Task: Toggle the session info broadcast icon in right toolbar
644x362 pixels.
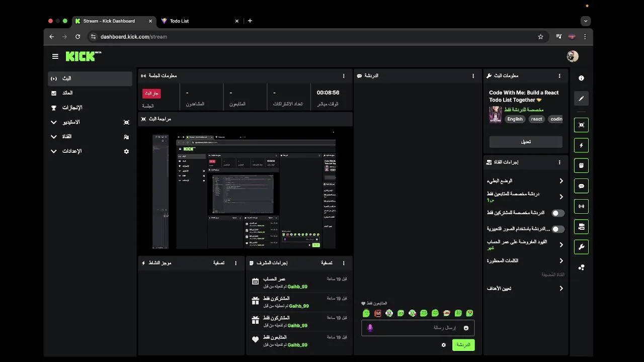Action: (581, 206)
